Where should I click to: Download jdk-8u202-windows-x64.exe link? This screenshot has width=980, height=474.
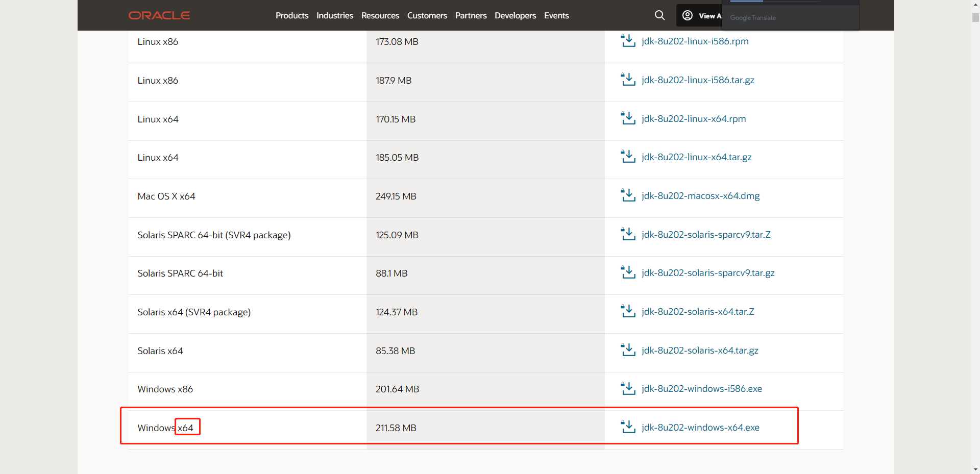pos(700,428)
